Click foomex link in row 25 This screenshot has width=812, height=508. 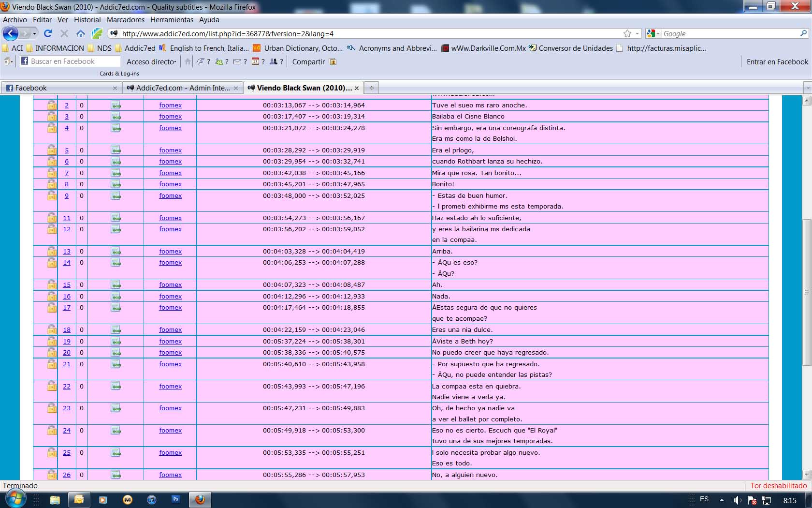pyautogui.click(x=171, y=452)
